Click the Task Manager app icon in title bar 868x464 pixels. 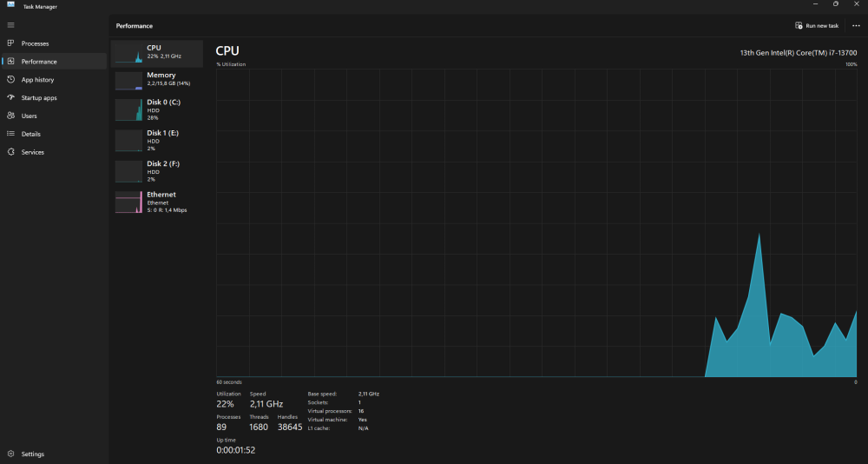click(x=10, y=4)
